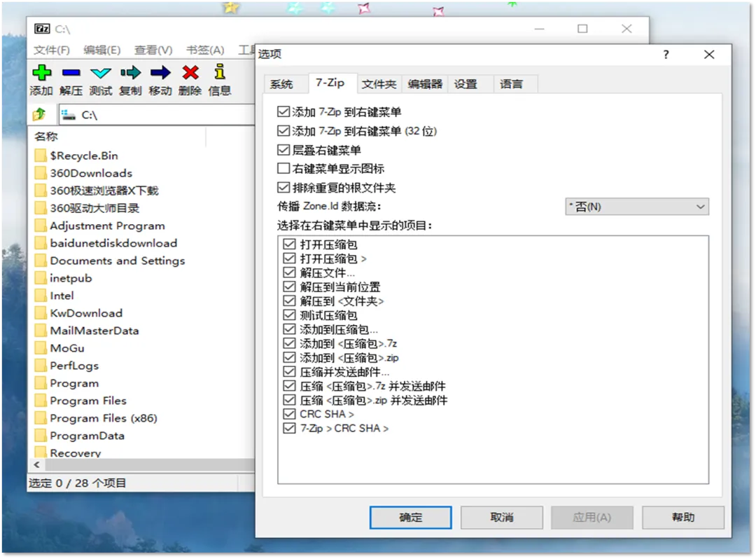Image resolution: width=756 pixels, height=559 pixels.
Task: Uncheck the first 打开压缩包 list item
Action: click(289, 244)
